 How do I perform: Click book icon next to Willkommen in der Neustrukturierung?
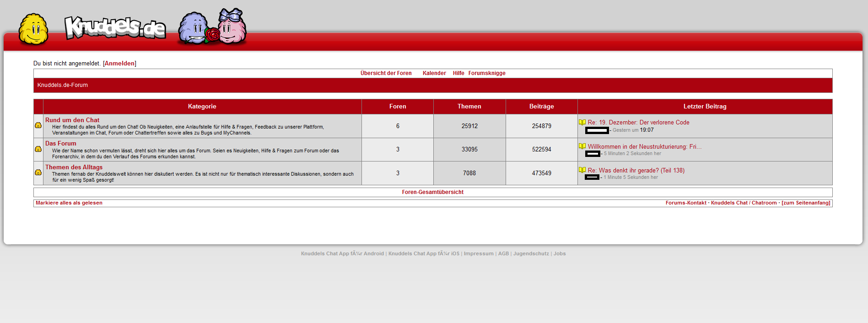pyautogui.click(x=582, y=146)
